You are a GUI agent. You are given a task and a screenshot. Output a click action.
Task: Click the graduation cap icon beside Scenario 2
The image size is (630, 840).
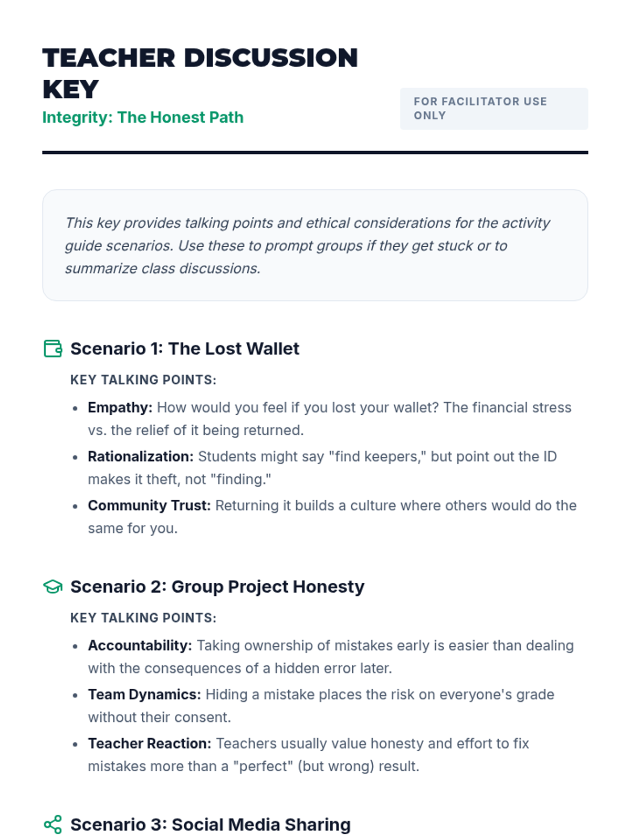[x=52, y=586]
